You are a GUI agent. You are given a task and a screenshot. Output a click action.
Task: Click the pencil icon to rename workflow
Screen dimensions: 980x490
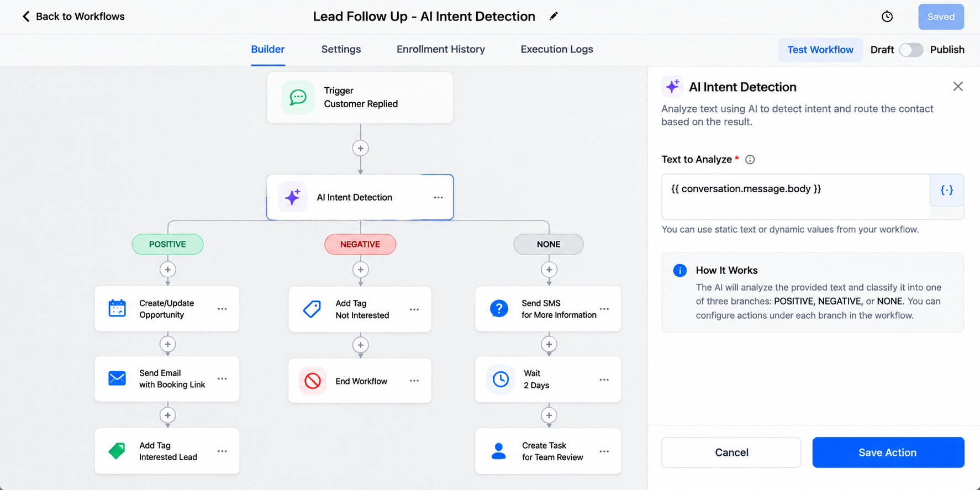tap(554, 16)
